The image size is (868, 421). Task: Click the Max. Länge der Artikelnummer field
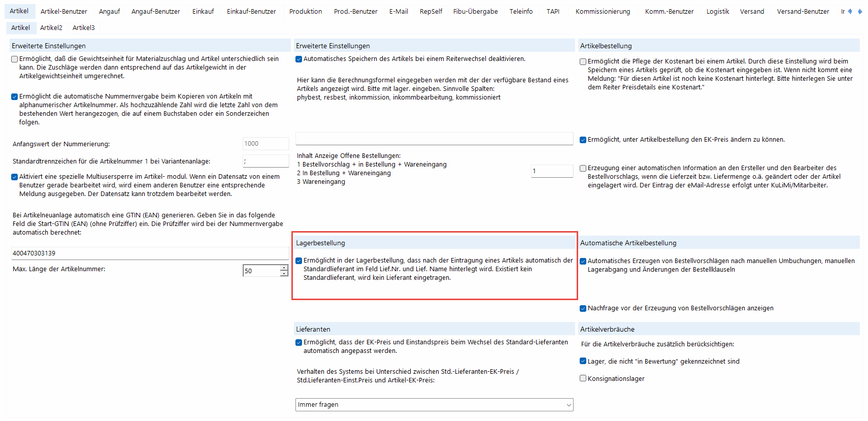(261, 271)
